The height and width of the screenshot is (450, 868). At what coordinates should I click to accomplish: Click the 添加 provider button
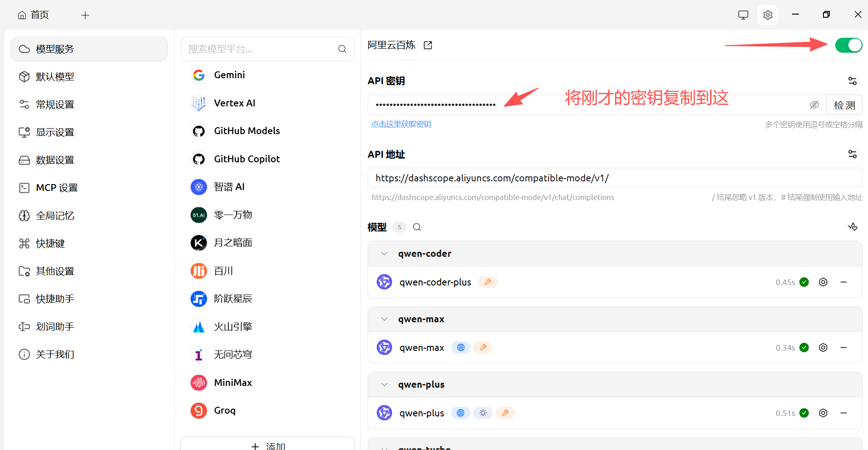click(x=267, y=445)
